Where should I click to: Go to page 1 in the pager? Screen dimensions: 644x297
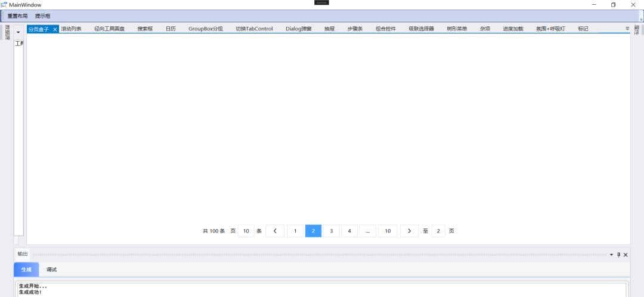tap(295, 231)
